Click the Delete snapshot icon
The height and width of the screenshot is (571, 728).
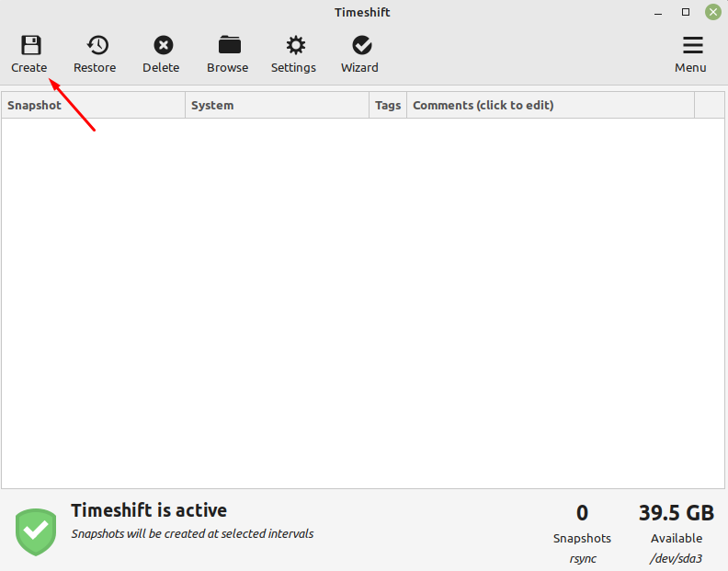click(164, 46)
